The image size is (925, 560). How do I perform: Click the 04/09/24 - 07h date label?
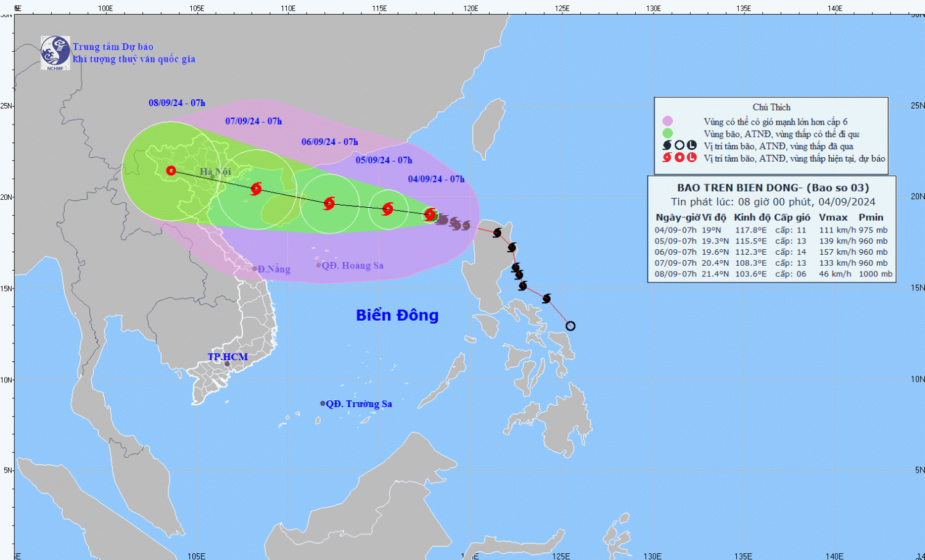[436, 179]
